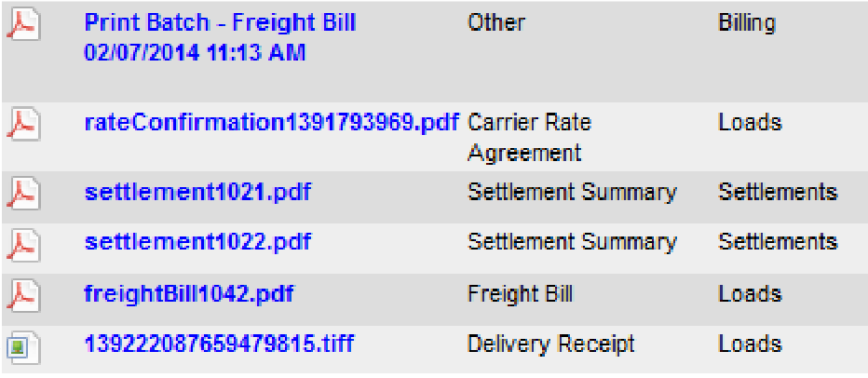The height and width of the screenshot is (378, 868).
Task: Click the Billing category cell
Action: click(x=747, y=24)
